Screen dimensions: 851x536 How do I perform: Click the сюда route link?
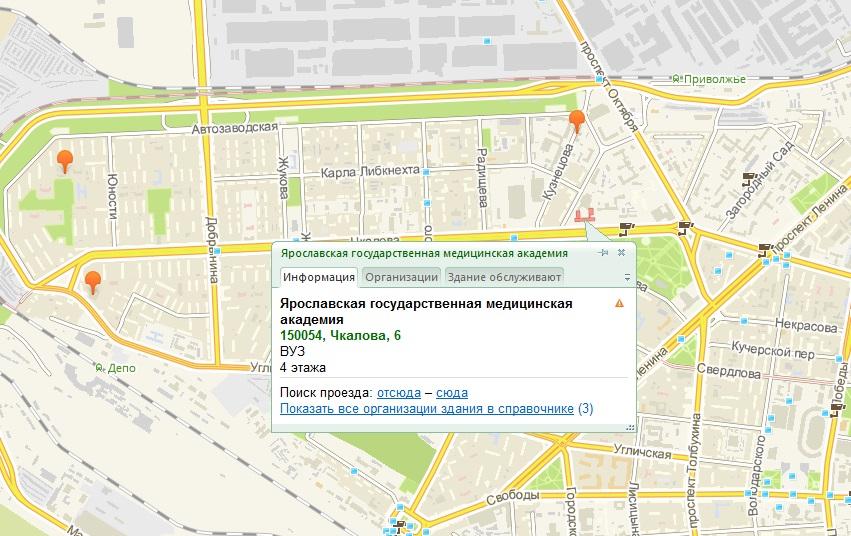tap(452, 392)
